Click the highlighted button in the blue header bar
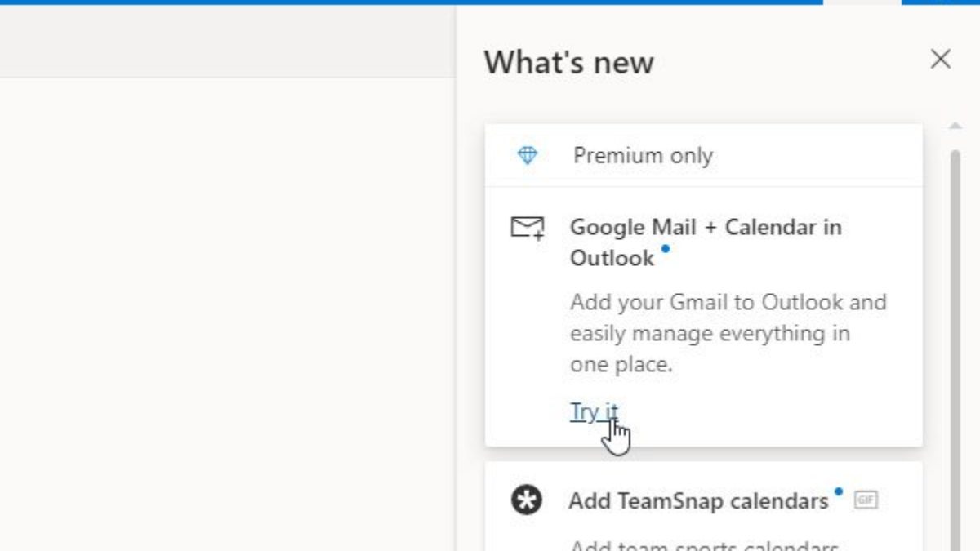This screenshot has height=551, width=980. click(862, 2)
